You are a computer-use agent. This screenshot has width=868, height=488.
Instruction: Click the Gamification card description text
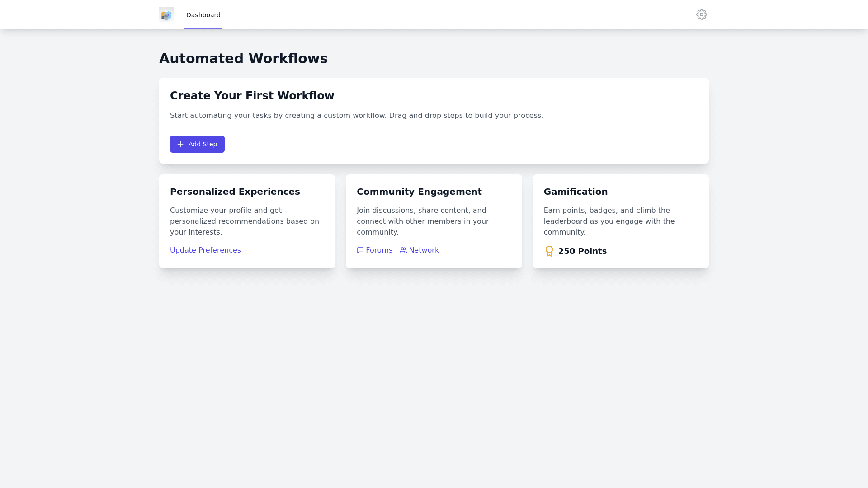[609, 221]
